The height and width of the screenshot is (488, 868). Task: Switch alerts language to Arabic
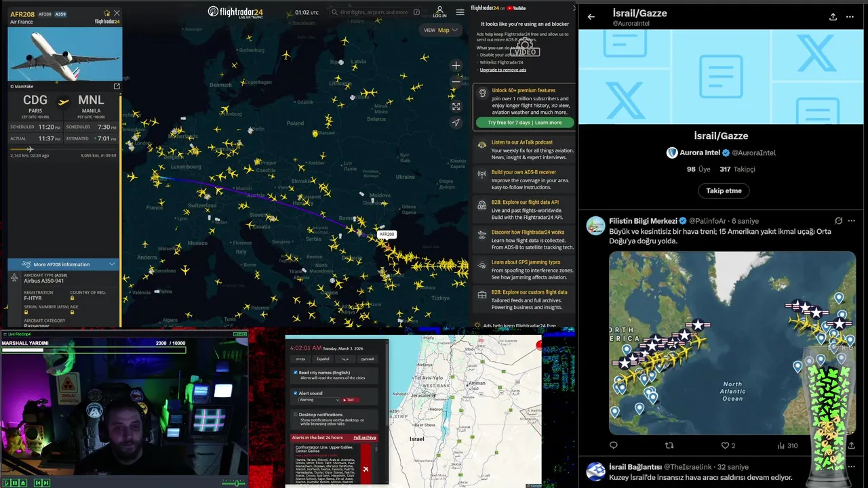click(x=345, y=359)
